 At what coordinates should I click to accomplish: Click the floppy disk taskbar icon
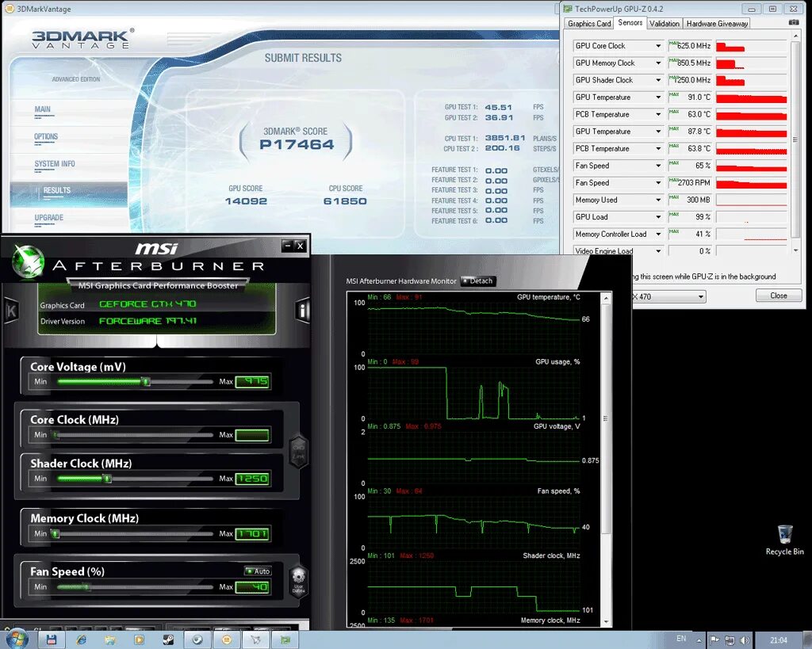pos(52,639)
